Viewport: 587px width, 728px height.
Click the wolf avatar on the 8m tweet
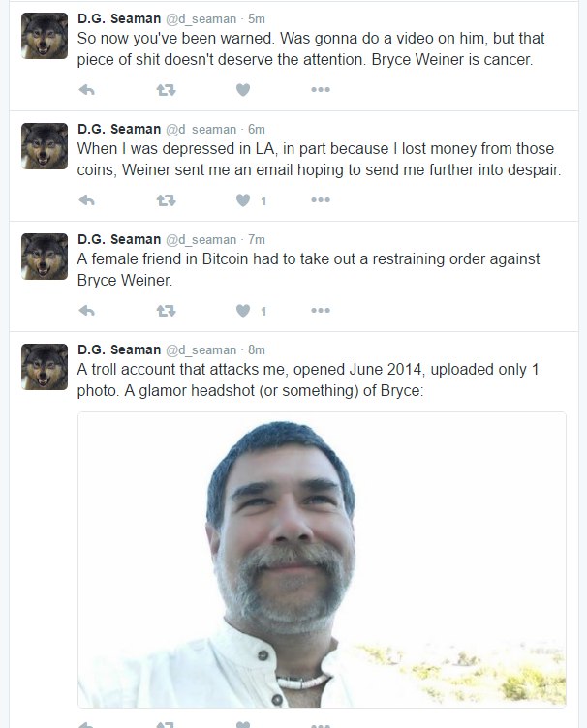pos(45,367)
